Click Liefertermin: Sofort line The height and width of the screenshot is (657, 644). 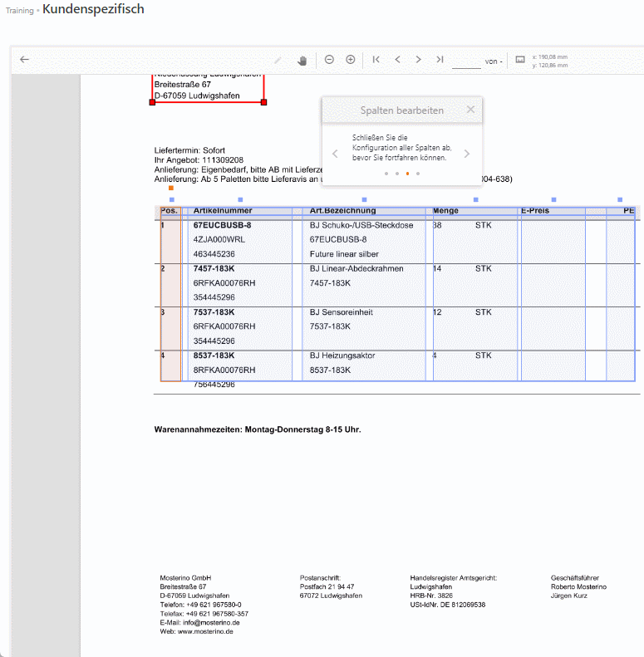coord(189,150)
